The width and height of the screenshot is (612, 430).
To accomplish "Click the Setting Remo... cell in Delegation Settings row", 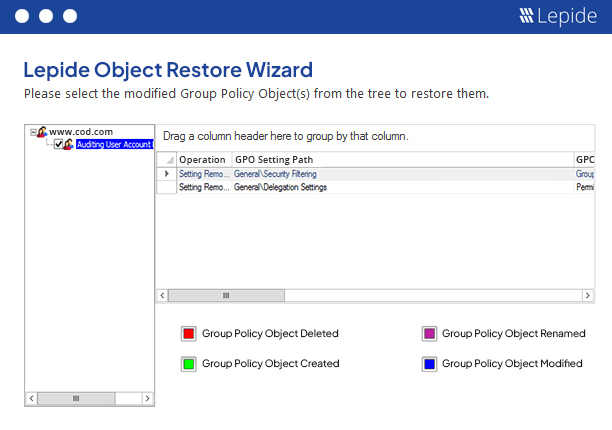I will tap(204, 187).
